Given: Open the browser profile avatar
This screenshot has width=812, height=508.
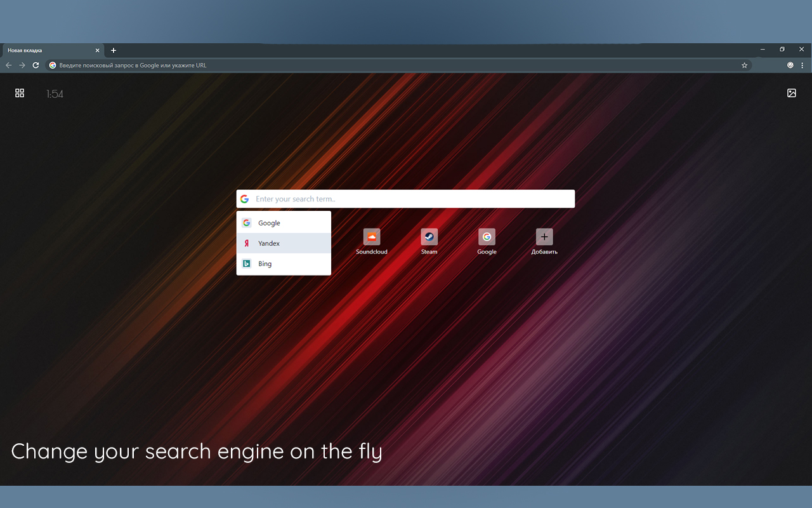Looking at the screenshot, I should [x=790, y=65].
